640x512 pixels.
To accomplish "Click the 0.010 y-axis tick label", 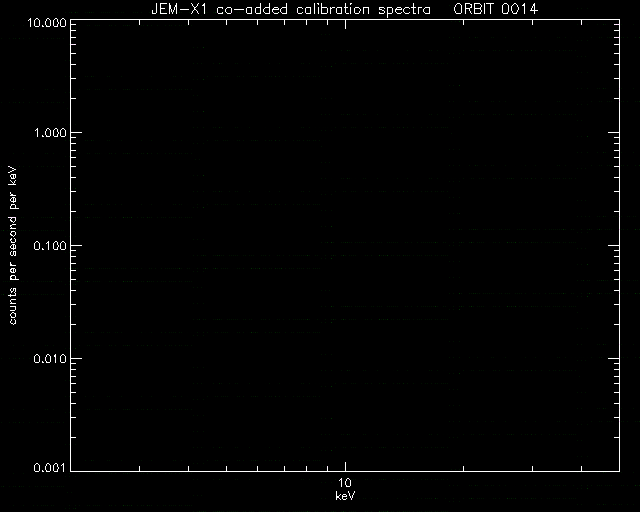I will coord(50,359).
